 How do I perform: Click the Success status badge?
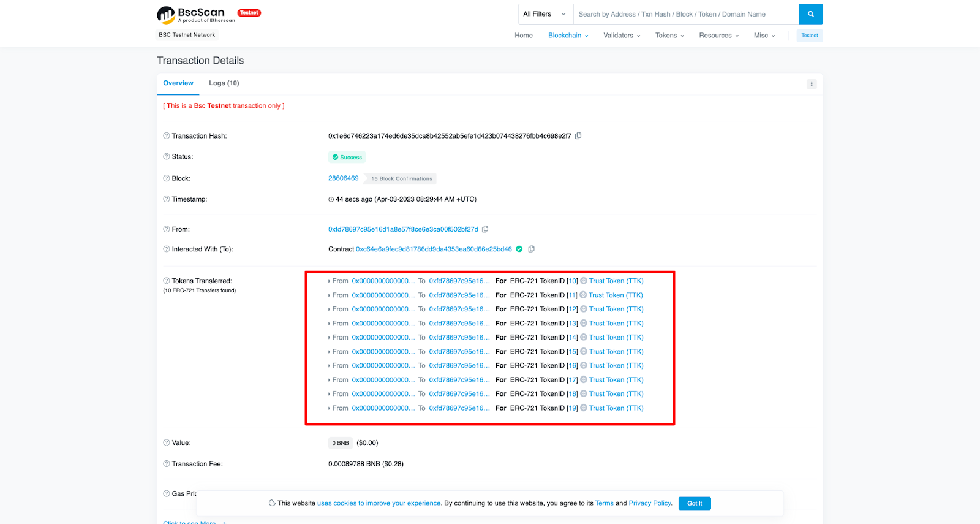point(347,158)
